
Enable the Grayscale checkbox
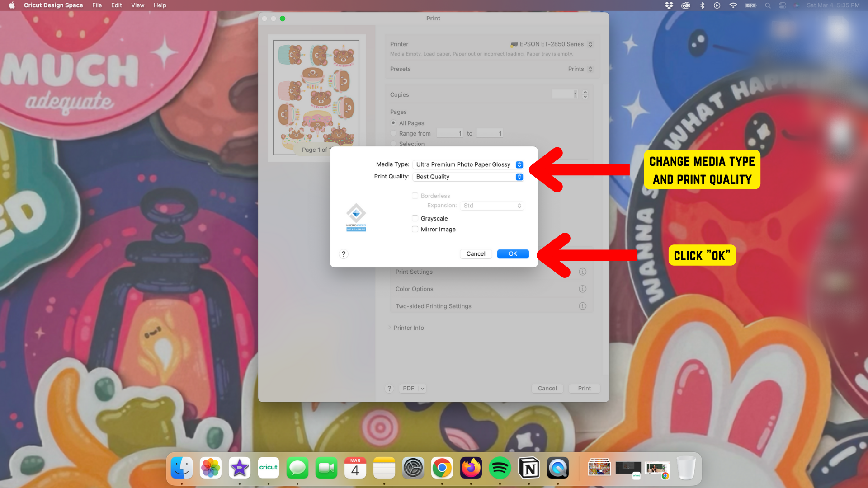(x=415, y=218)
